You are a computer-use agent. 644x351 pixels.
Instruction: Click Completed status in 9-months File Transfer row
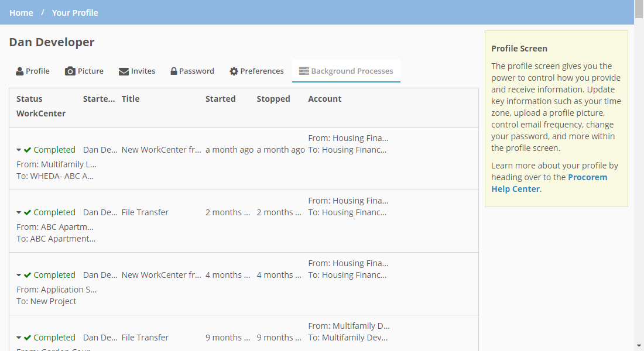click(x=54, y=338)
